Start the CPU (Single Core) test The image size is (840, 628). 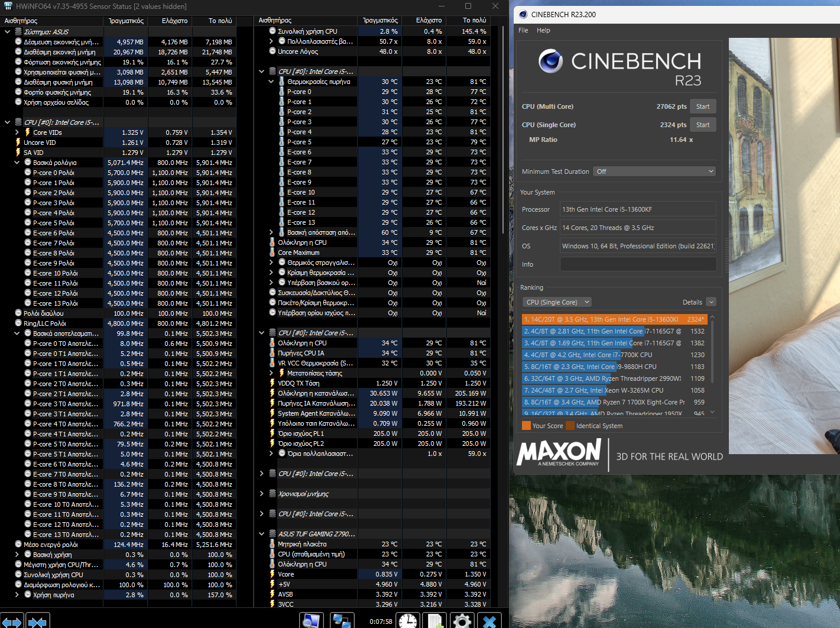(703, 125)
